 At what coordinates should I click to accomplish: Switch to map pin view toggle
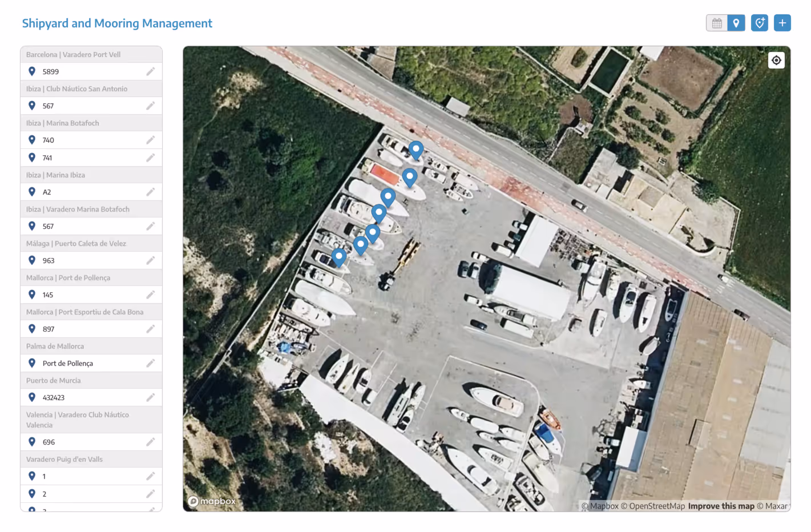coord(736,23)
